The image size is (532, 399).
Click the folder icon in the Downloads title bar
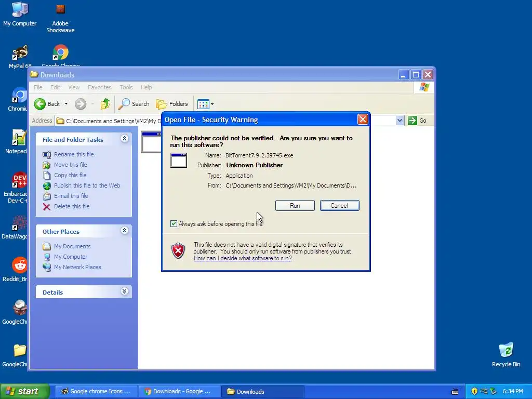[34, 74]
